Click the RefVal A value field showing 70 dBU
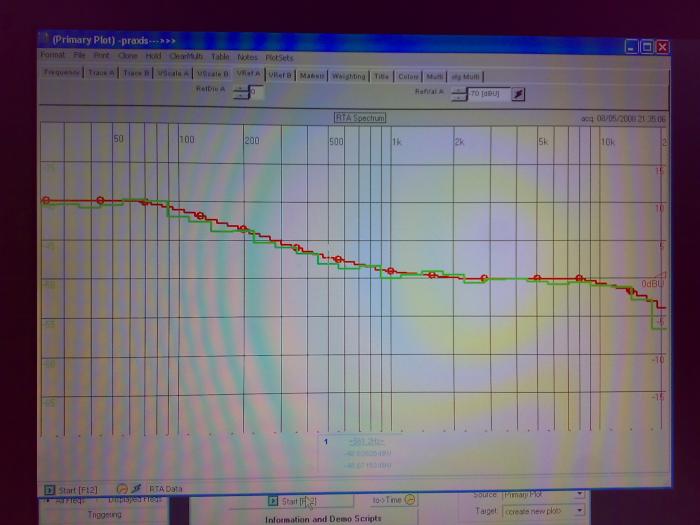700x525 pixels. 487,94
